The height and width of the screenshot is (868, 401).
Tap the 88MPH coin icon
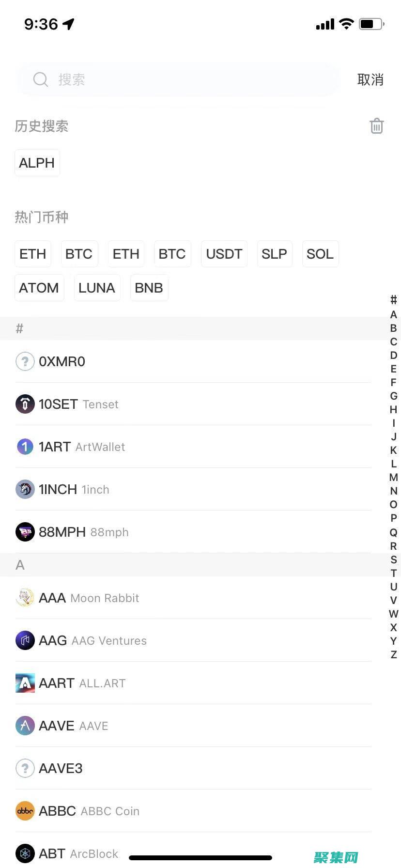tap(25, 532)
